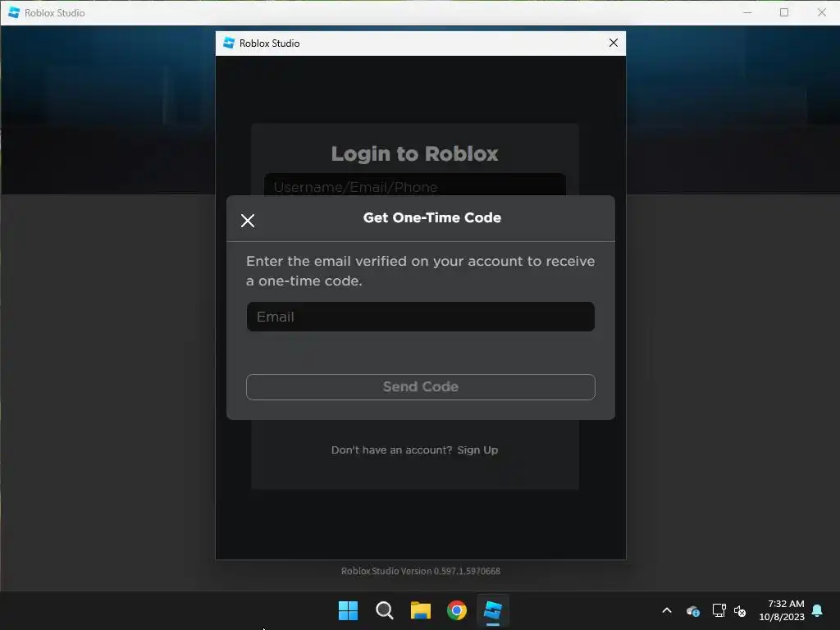Click the Send Code button
The height and width of the screenshot is (630, 840).
point(421,387)
